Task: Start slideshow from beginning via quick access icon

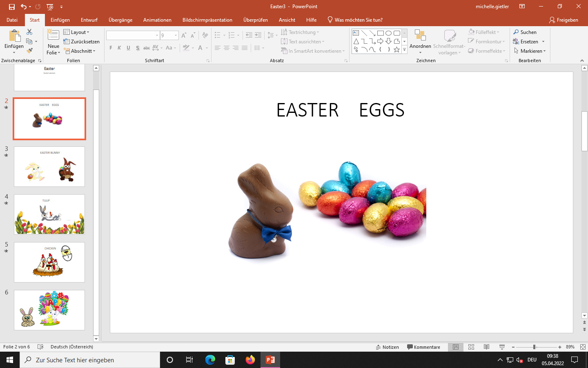Action: (50, 7)
